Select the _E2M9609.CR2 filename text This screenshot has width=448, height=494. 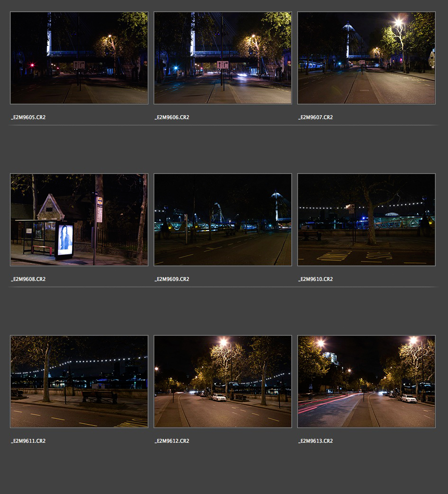click(x=172, y=279)
